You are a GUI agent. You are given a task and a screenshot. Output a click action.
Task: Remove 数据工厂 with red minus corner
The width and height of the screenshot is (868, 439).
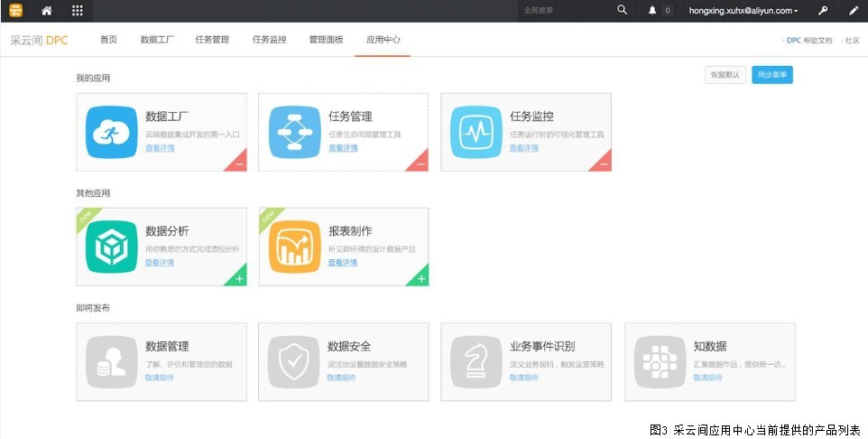239,163
